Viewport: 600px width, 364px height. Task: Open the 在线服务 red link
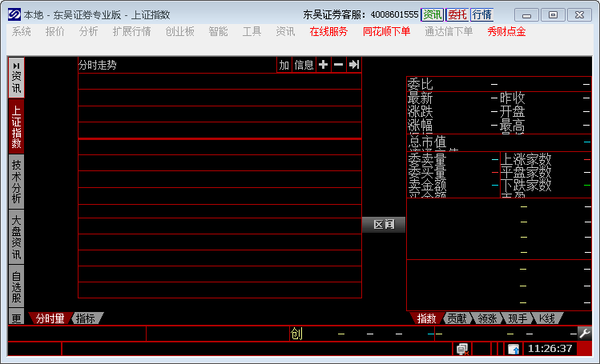point(328,32)
